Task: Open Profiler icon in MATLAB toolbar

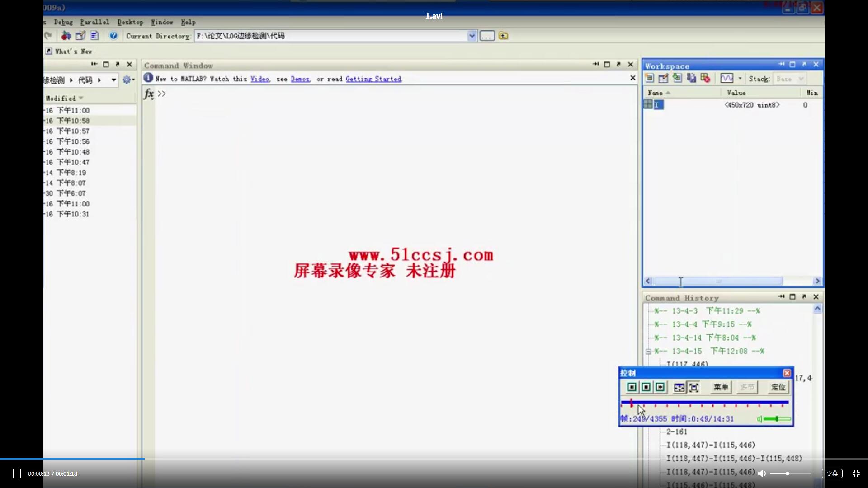Action: coord(94,36)
